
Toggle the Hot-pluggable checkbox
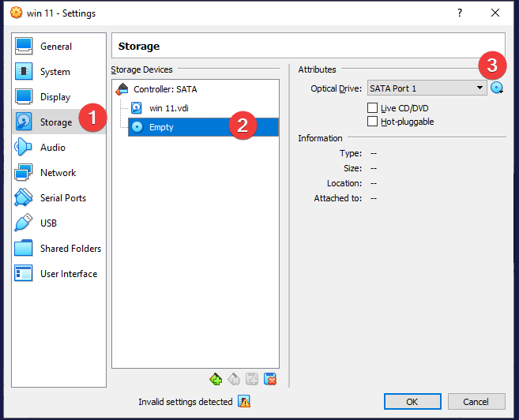point(373,122)
